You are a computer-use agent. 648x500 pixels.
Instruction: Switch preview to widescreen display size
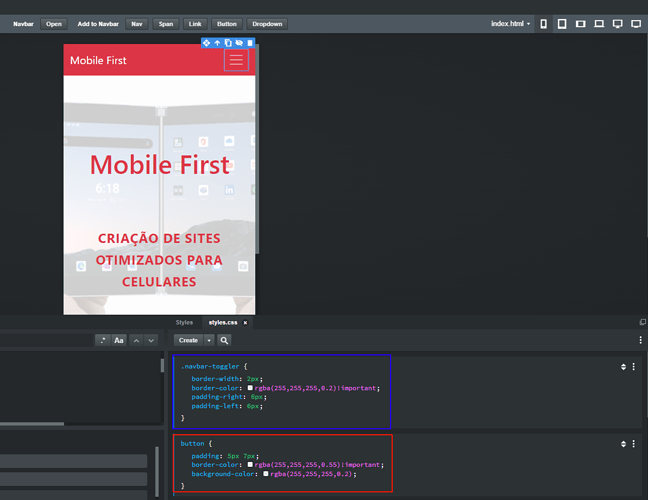(x=636, y=24)
